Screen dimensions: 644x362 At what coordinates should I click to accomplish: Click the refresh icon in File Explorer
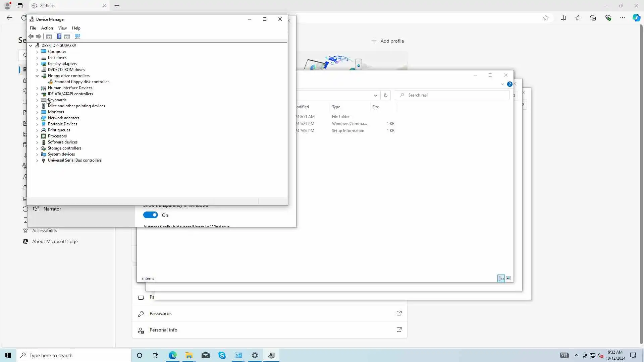coord(385,95)
